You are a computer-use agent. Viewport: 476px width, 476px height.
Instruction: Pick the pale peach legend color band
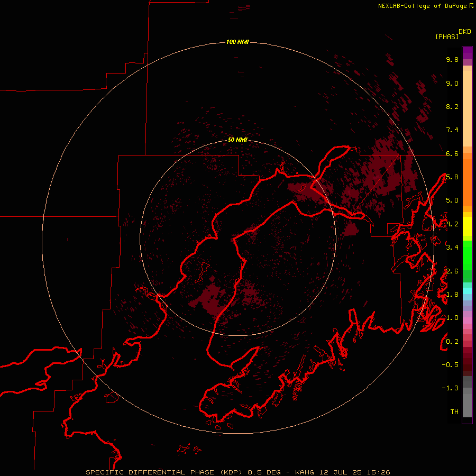[467, 109]
